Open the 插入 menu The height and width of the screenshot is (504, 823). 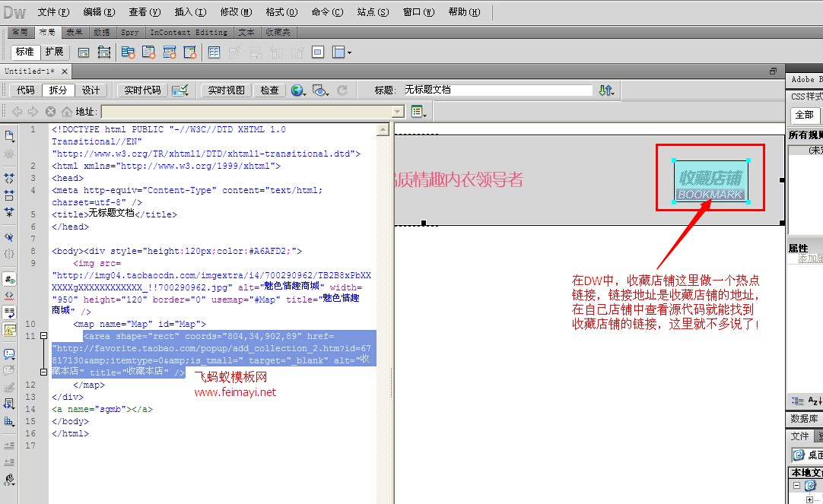[x=189, y=11]
